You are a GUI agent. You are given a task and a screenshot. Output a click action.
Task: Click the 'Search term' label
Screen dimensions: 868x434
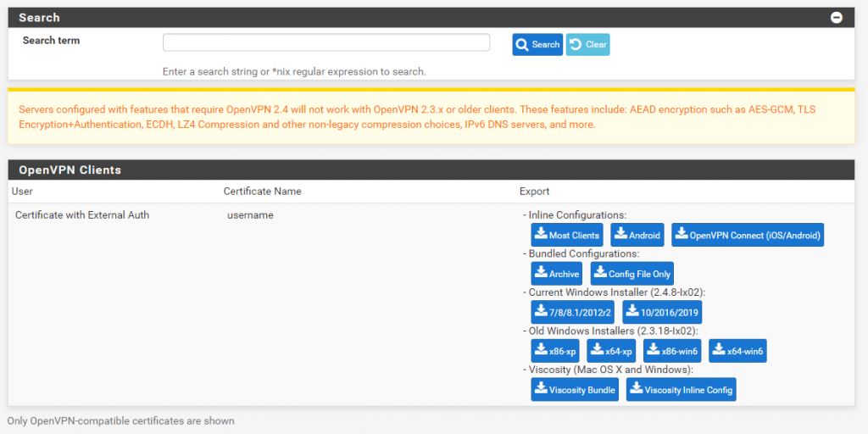(x=51, y=41)
